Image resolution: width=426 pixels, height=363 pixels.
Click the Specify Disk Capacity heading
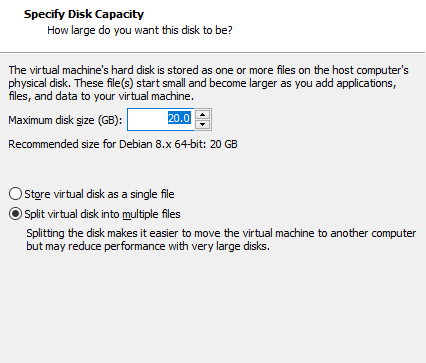(x=84, y=14)
